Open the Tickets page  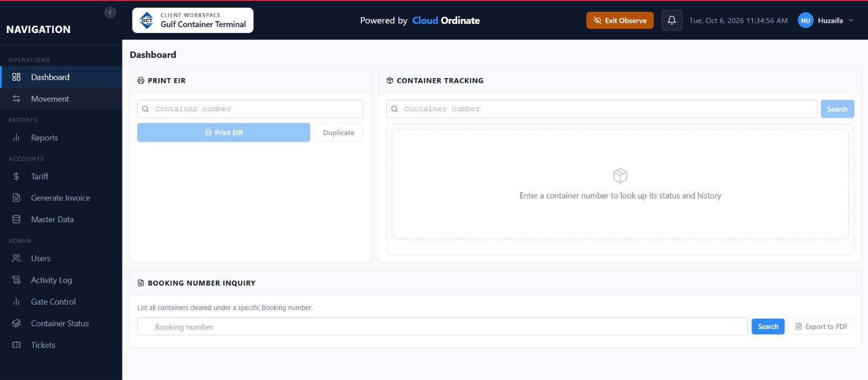[x=61, y=345]
